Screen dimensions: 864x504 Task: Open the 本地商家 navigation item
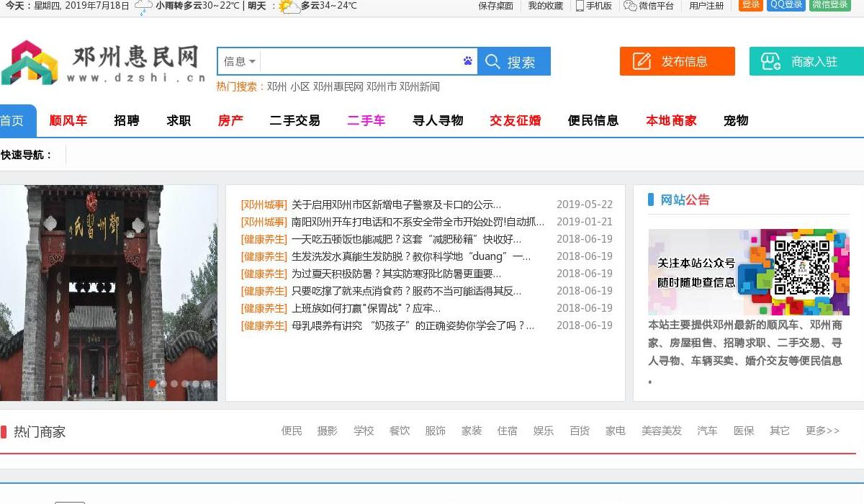tap(671, 120)
